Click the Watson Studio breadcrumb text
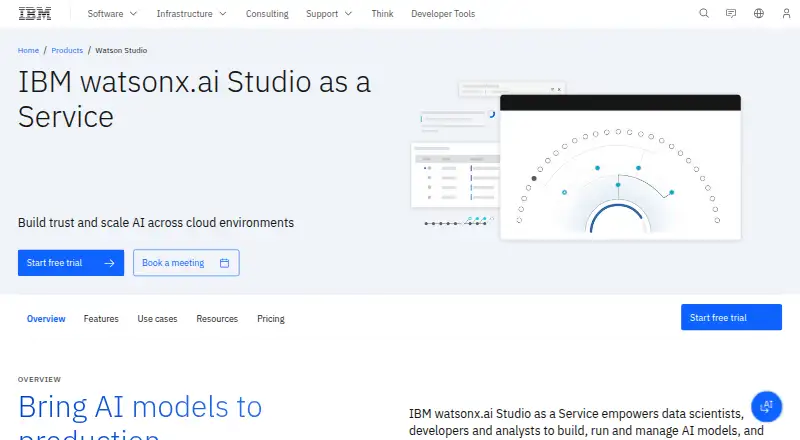Image resolution: width=800 pixels, height=440 pixels. (121, 50)
